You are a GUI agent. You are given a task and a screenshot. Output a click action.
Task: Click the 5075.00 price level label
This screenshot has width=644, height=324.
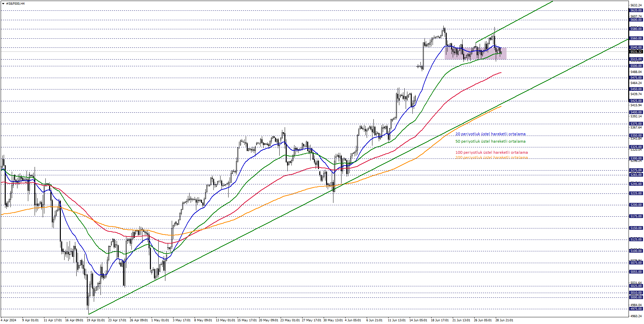(636, 263)
